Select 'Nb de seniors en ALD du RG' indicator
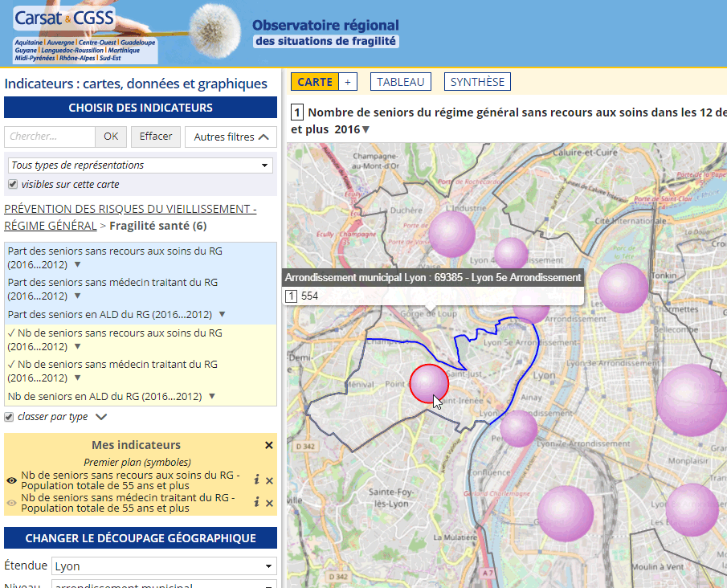 point(104,397)
